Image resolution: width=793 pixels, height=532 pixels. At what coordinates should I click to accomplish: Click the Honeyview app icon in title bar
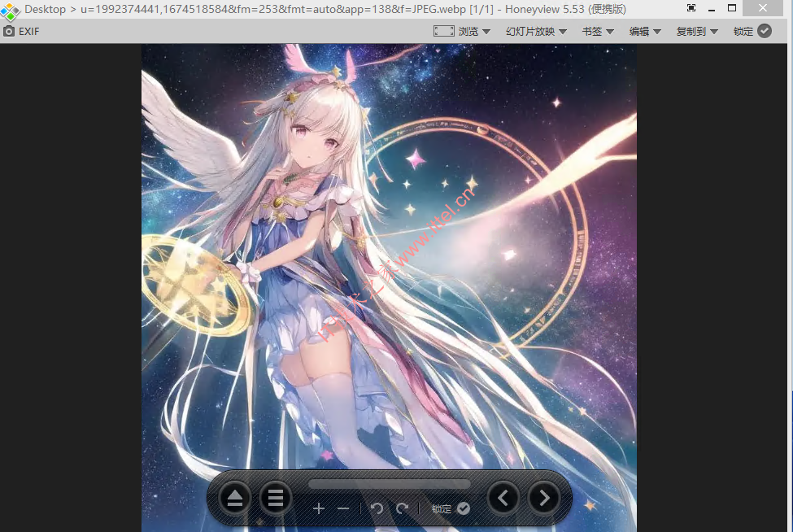click(x=10, y=11)
